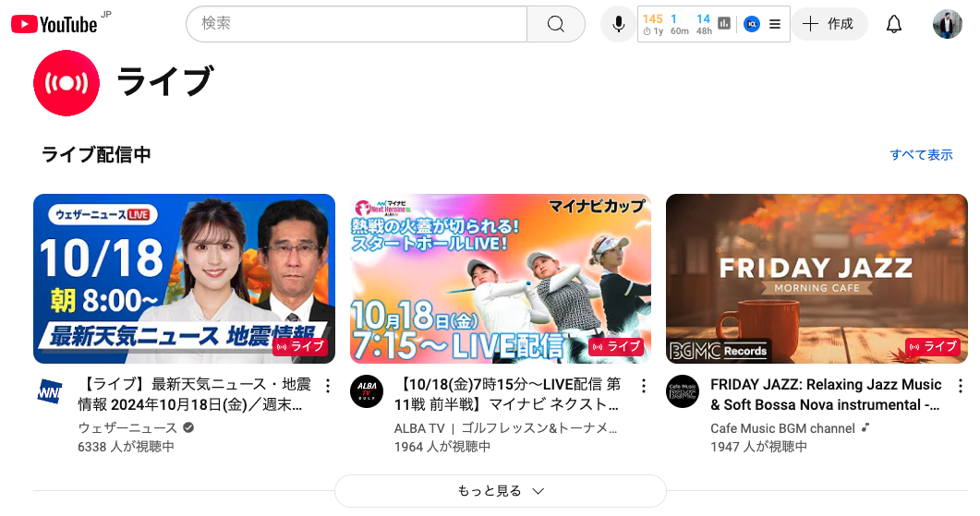Image resolution: width=980 pixels, height=516 pixels.
Task: Open FRIDAY JAZZ: Relaxing Jazz Music title
Action: click(826, 394)
